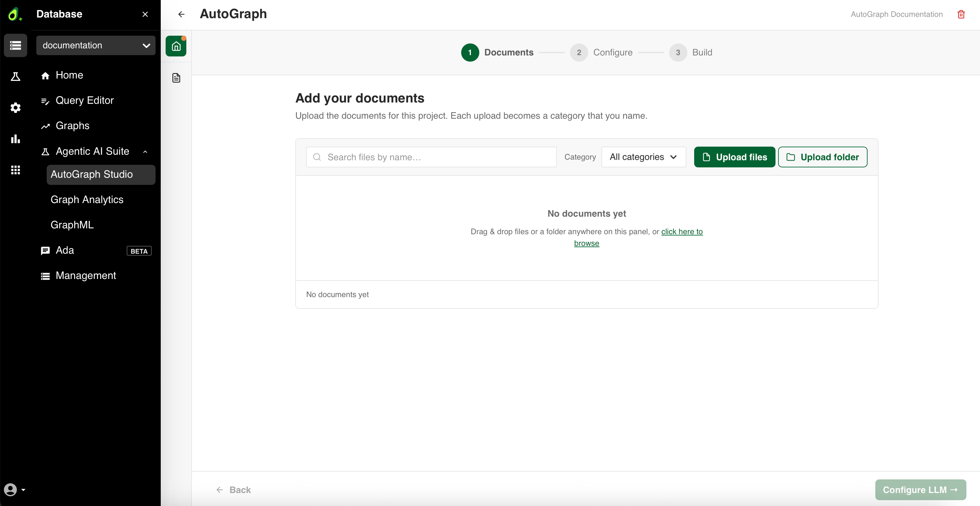Image resolution: width=980 pixels, height=506 pixels.
Task: Open the database section rail icon
Action: [x=16, y=45]
